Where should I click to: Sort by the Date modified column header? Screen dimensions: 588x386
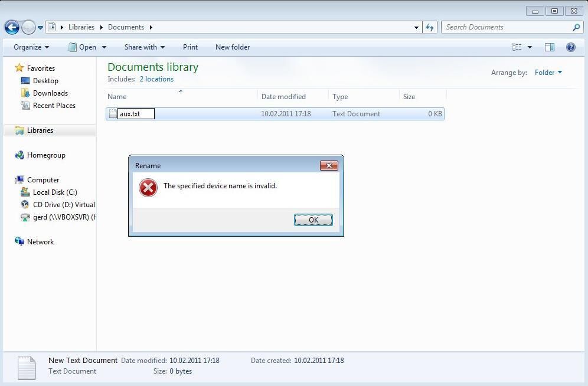click(283, 97)
